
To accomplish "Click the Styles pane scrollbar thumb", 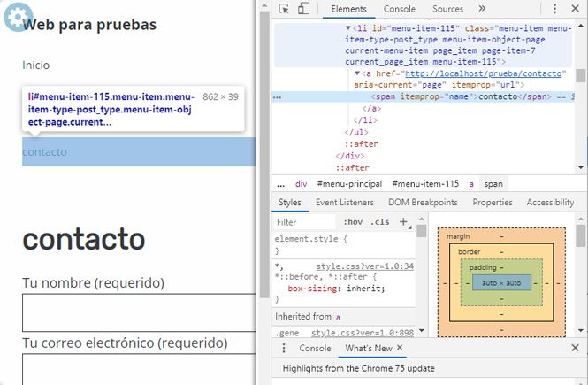I will (x=422, y=231).
